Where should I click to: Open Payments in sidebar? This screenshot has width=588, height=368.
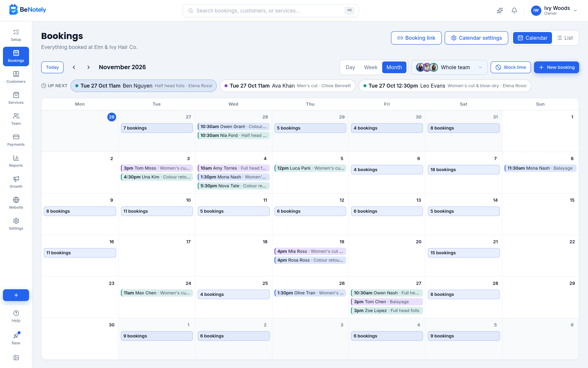coord(16,140)
